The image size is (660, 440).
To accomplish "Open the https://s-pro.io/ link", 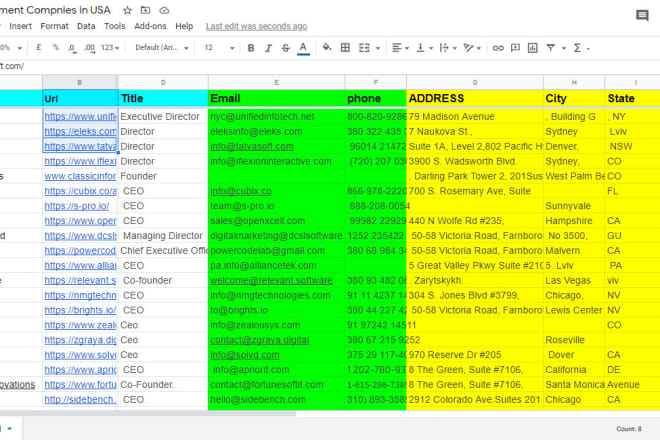I will (x=77, y=206).
